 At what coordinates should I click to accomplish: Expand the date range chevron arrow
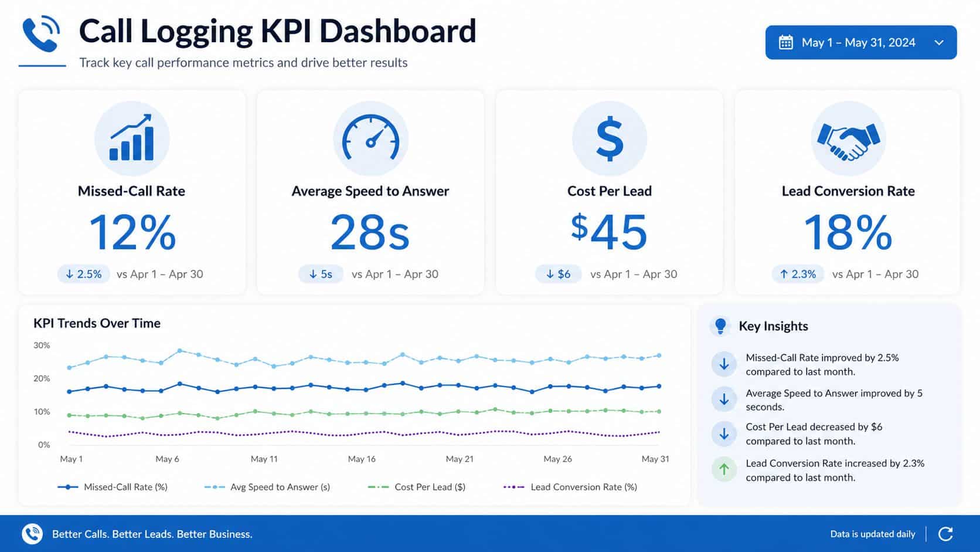coord(939,42)
